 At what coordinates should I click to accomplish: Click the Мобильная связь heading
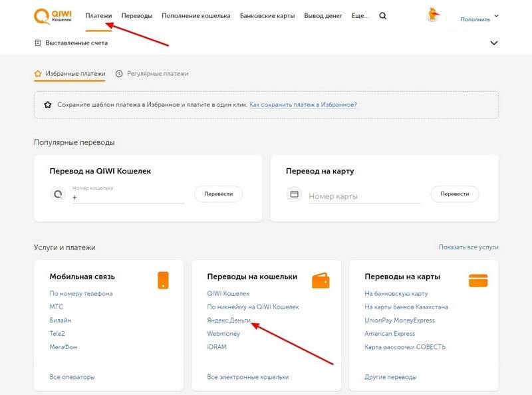click(82, 277)
